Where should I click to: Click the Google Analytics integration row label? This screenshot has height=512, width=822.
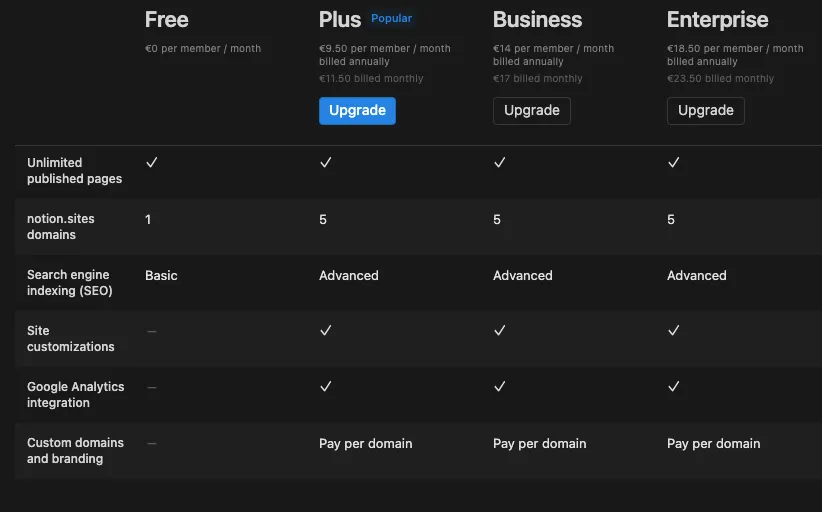[75, 395]
